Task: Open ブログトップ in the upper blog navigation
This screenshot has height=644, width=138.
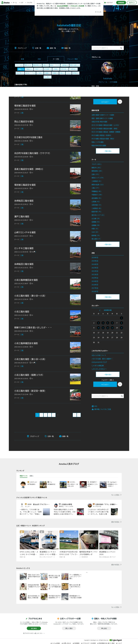Action: tap(21, 48)
